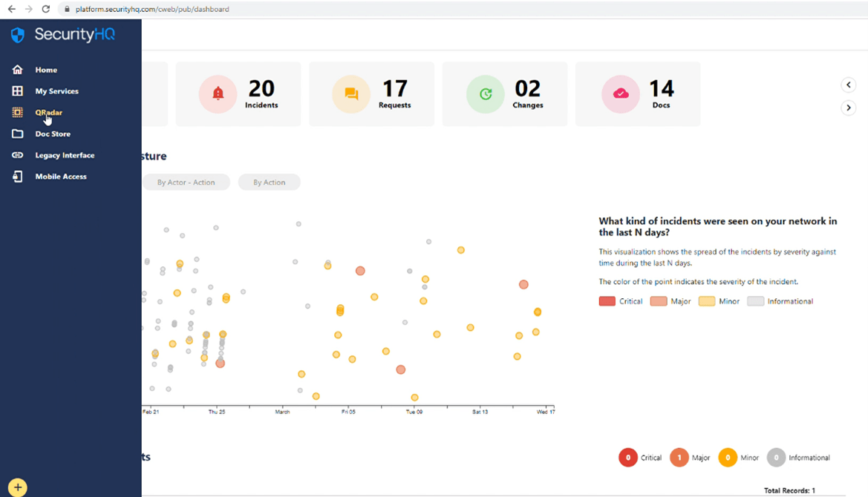This screenshot has height=497, width=868.
Task: Click the My Services grid icon
Action: (x=18, y=91)
